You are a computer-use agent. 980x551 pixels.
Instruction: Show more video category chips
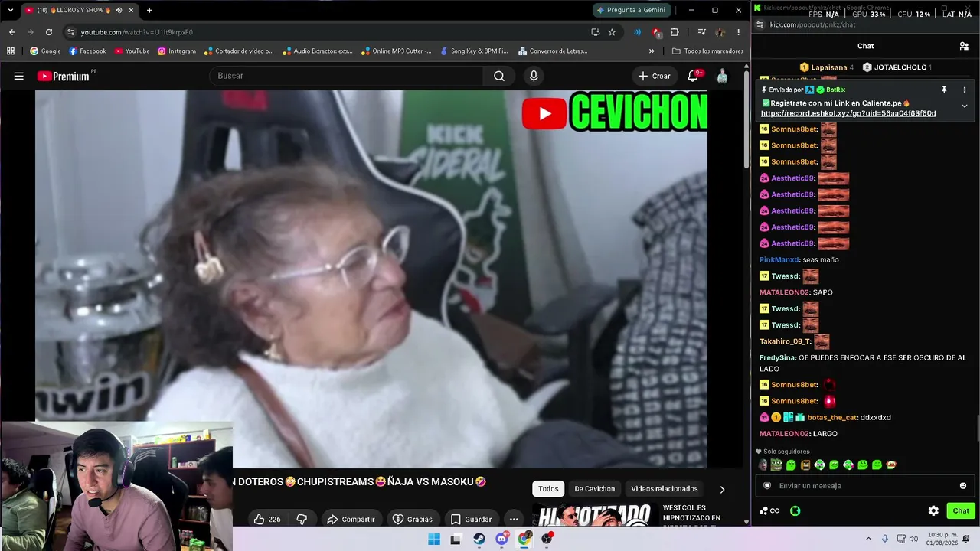721,489
